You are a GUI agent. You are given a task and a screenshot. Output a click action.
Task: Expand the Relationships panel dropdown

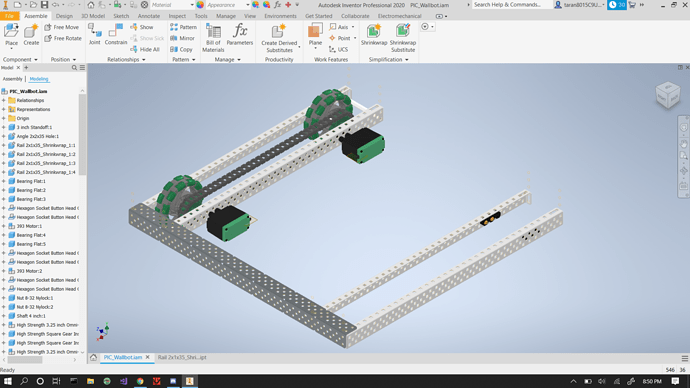coord(143,60)
